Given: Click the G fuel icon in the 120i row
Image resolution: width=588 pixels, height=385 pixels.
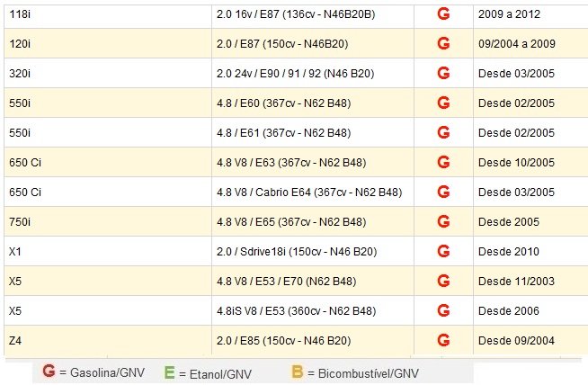Looking at the screenshot, I should pyautogui.click(x=443, y=43).
